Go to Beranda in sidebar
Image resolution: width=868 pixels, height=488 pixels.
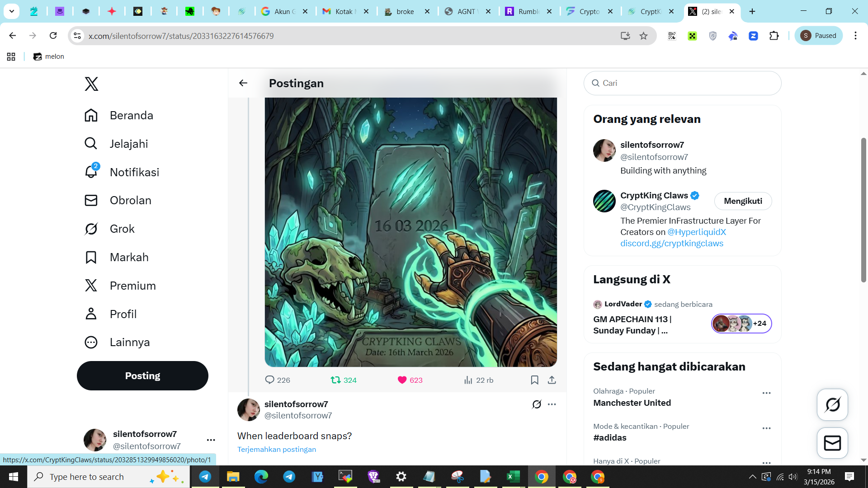click(119, 115)
